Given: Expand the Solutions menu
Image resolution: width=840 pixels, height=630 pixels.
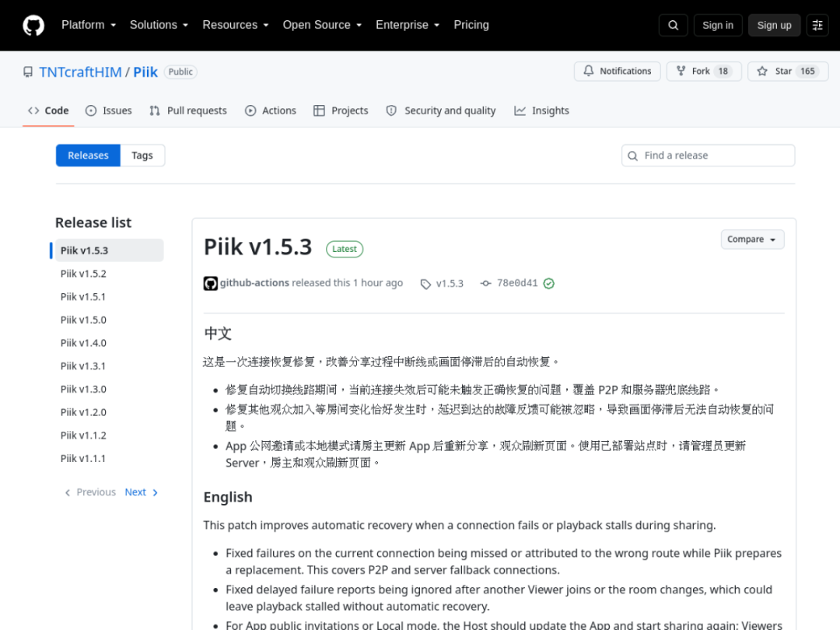Looking at the screenshot, I should click(159, 25).
